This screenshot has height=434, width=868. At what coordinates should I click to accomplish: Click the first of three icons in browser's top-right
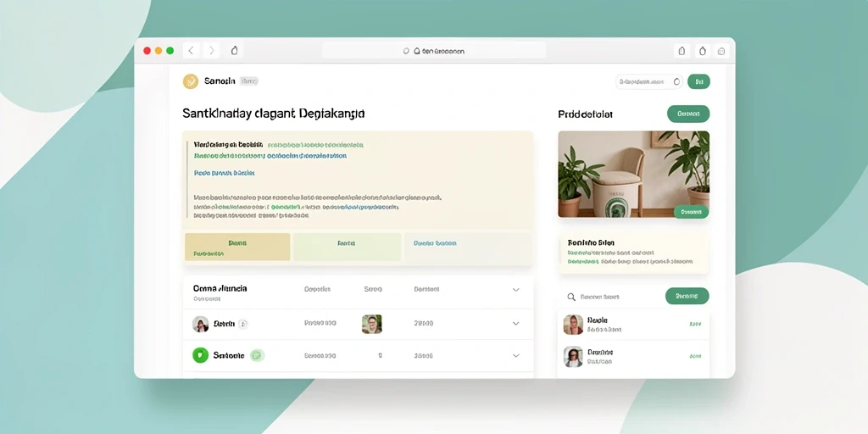[682, 51]
